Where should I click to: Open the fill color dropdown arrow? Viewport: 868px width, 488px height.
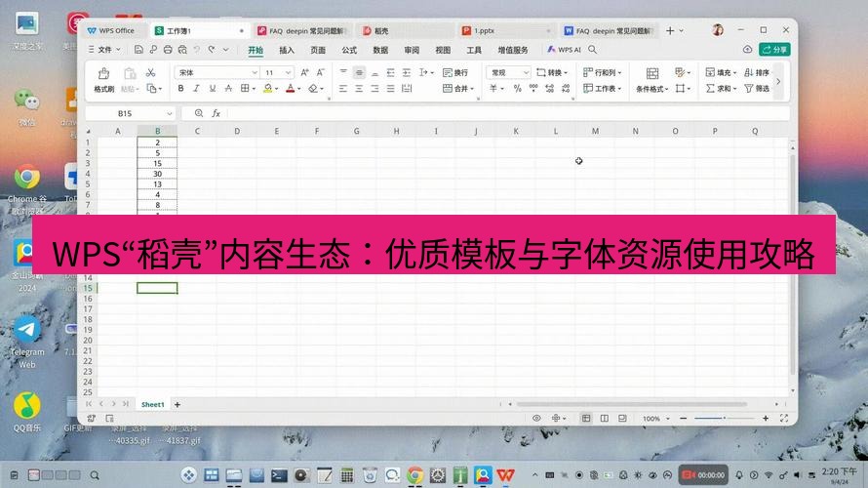(x=277, y=89)
